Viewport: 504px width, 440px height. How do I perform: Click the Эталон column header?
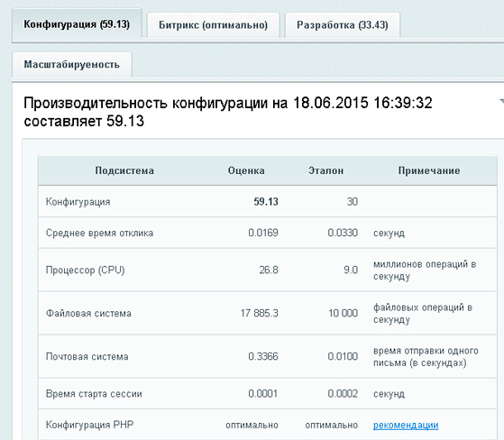pyautogui.click(x=325, y=170)
